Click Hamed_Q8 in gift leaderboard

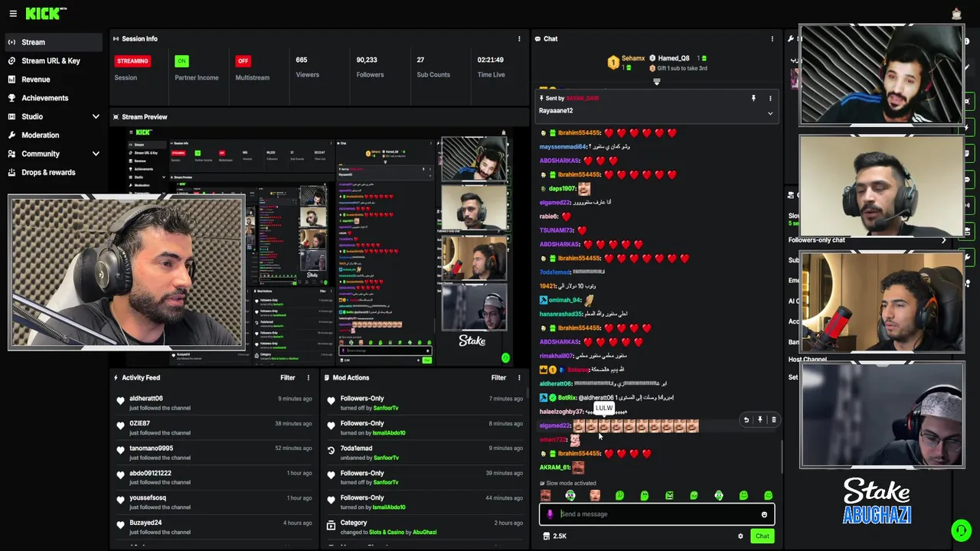click(x=674, y=58)
